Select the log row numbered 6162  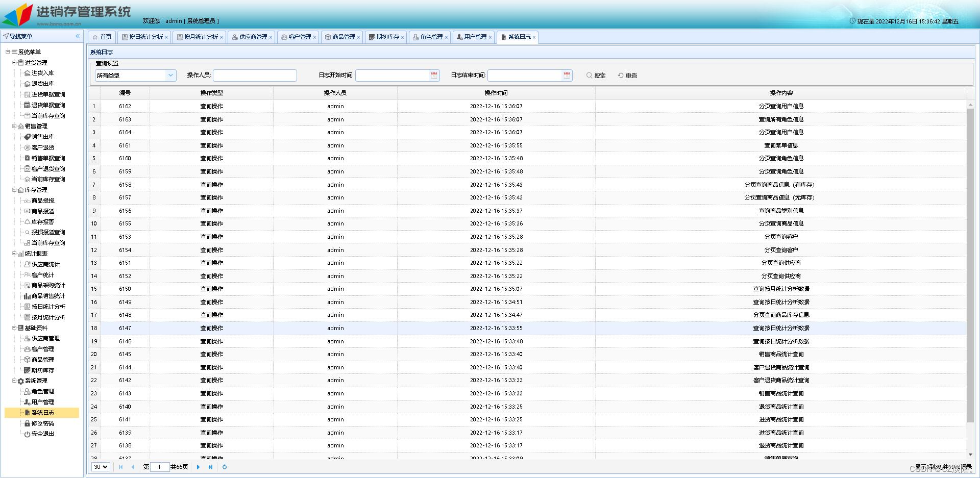point(528,106)
